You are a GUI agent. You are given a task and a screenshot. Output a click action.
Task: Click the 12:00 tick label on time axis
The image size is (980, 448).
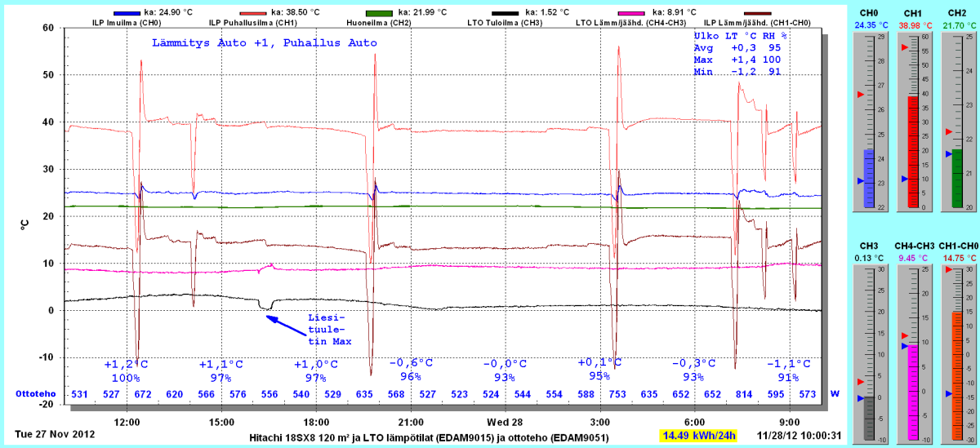tap(127, 422)
